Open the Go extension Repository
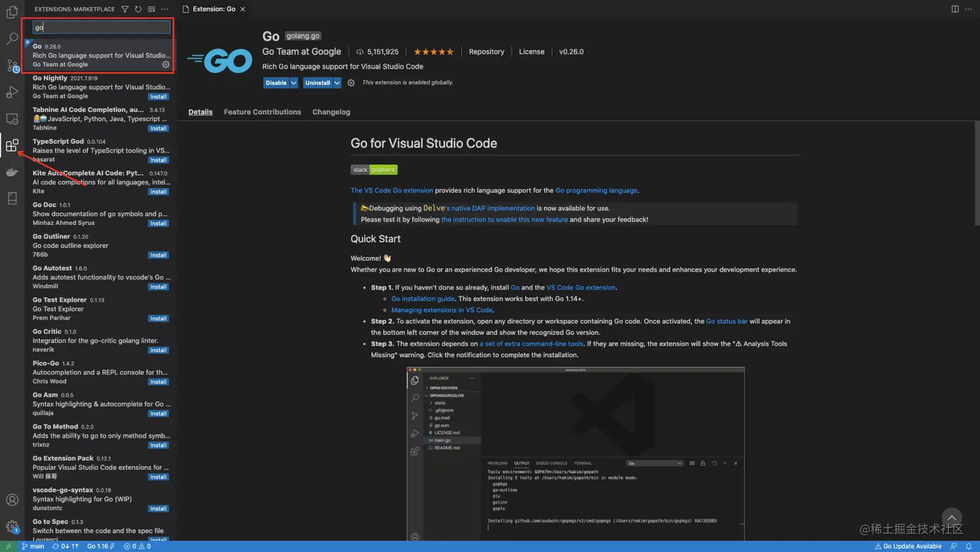 click(487, 51)
